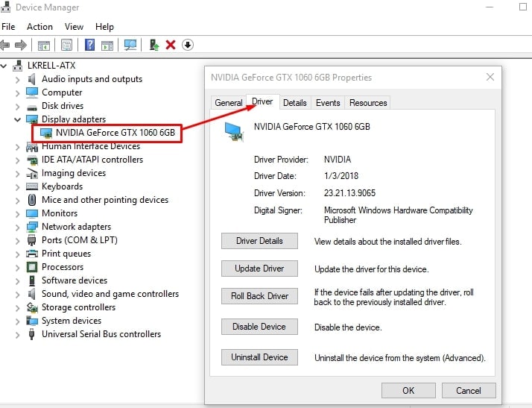The height and width of the screenshot is (408, 532).
Task: Select the System devices tree label
Action: [x=72, y=321]
